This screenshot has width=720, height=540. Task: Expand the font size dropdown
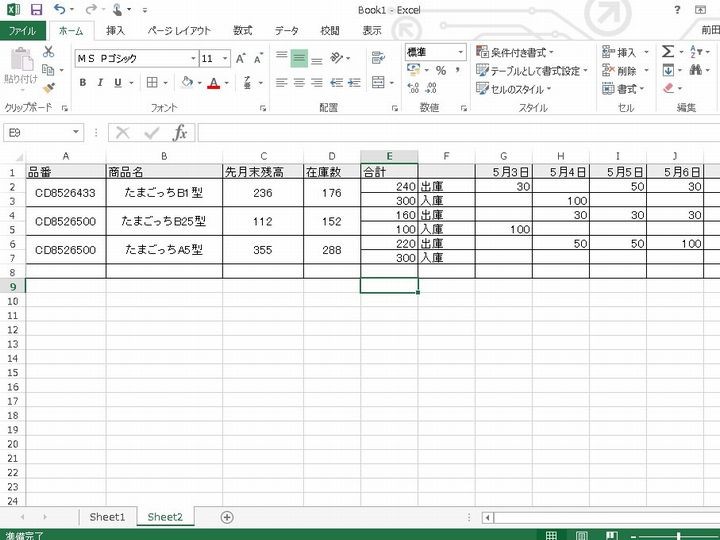point(225,59)
